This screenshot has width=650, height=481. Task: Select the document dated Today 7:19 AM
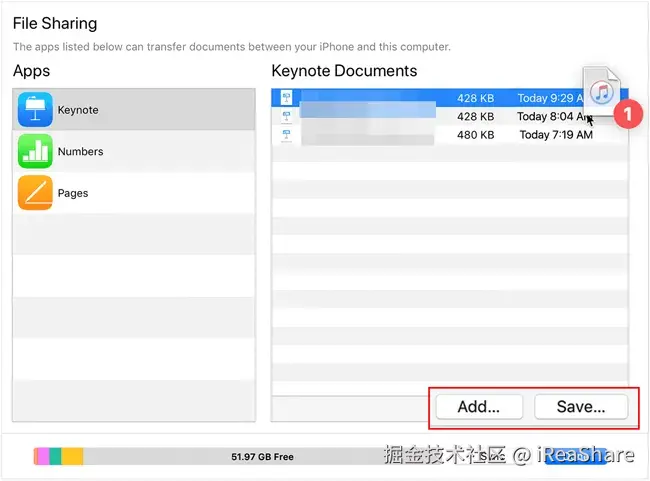point(450,135)
